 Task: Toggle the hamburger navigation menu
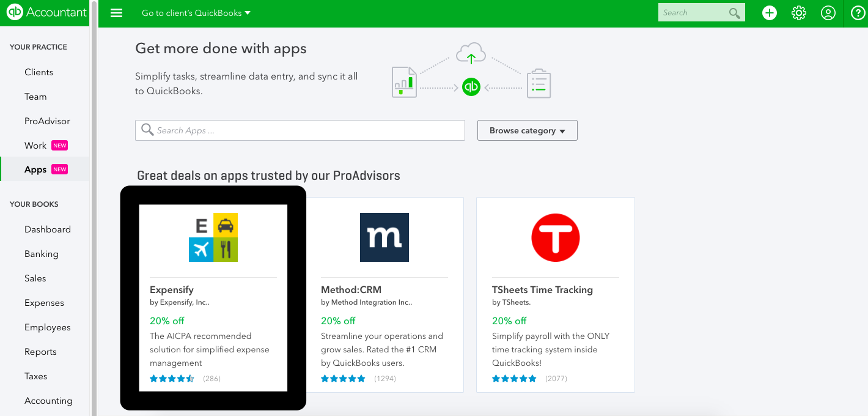tap(116, 13)
